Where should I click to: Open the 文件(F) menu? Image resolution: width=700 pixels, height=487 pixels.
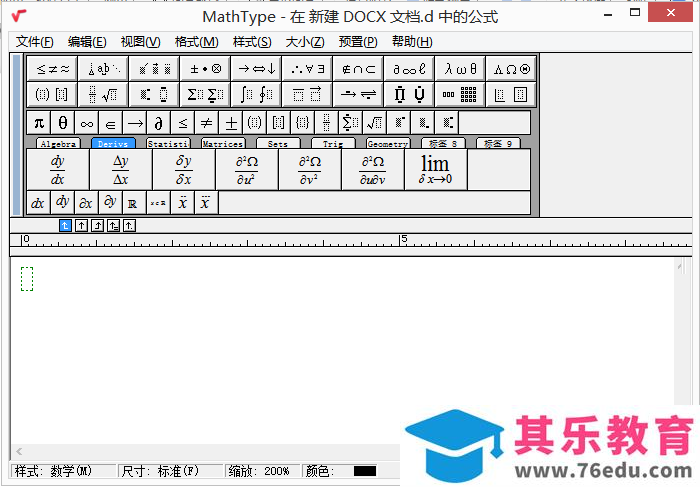coord(35,42)
